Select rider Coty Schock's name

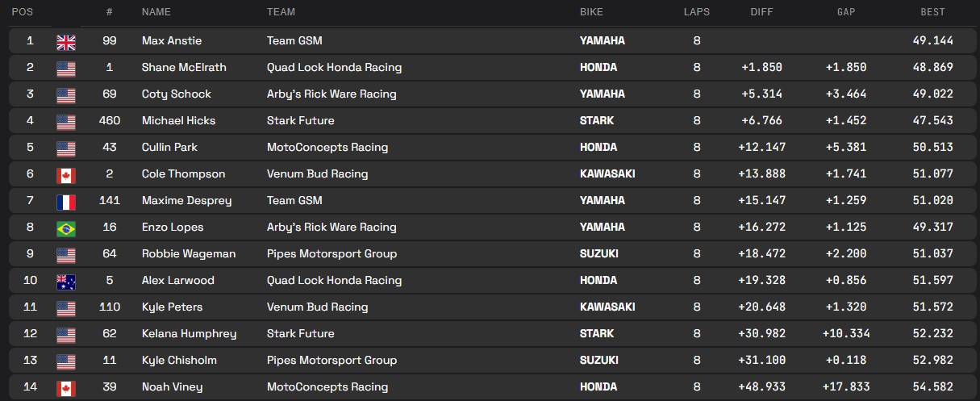coord(176,94)
